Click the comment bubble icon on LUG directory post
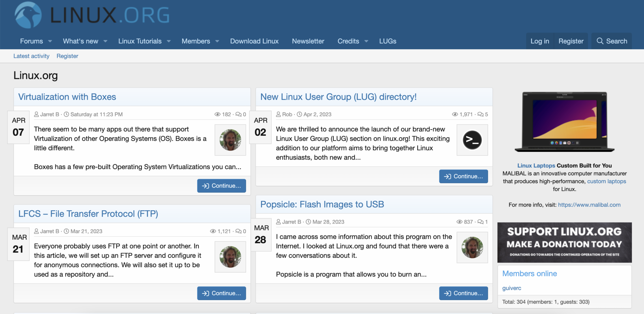The image size is (644, 314). [481, 114]
